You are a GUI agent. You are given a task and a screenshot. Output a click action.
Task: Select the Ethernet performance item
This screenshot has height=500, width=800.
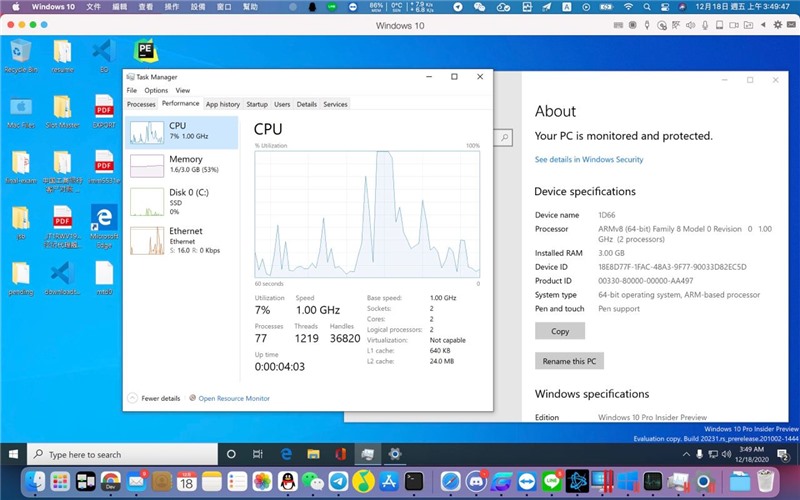pyautogui.click(x=181, y=239)
